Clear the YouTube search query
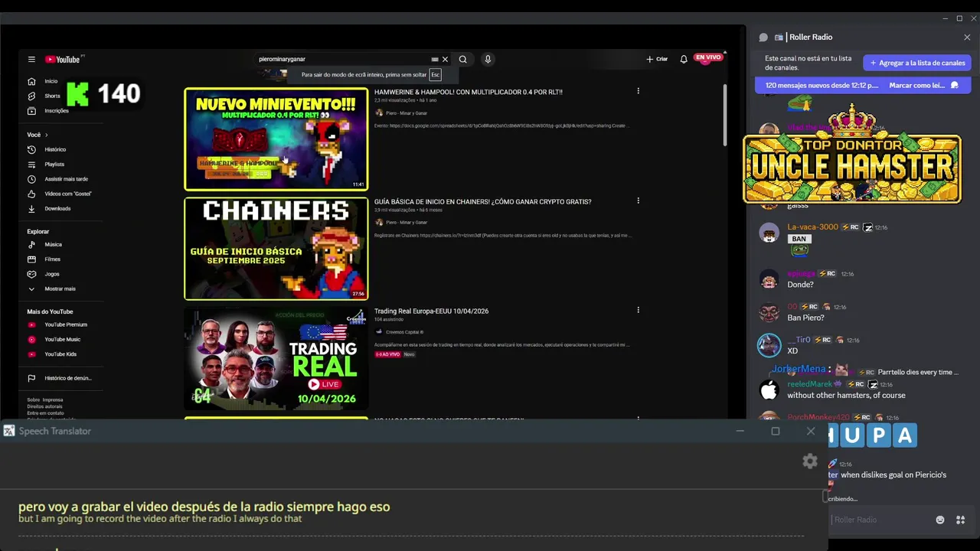This screenshot has height=551, width=980. pos(445,59)
